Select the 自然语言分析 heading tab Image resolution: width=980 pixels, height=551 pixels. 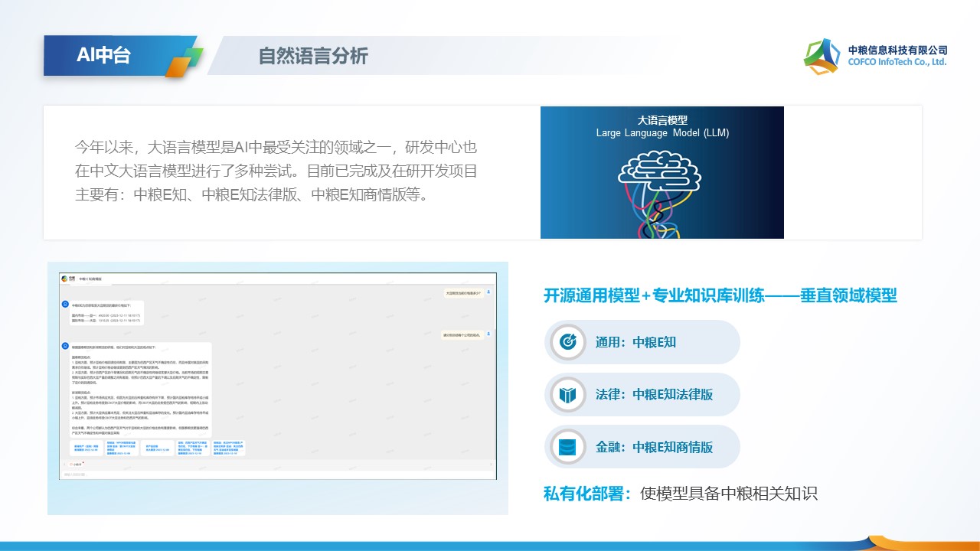(313, 56)
